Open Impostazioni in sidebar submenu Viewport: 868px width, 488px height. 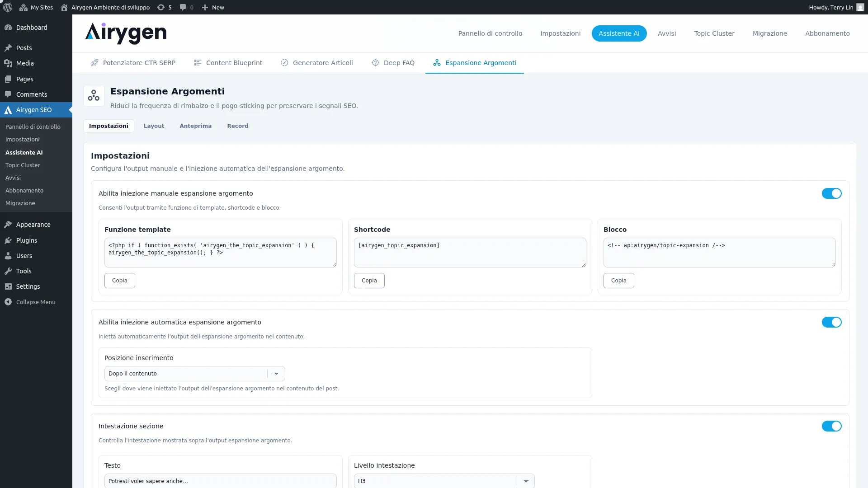[23, 140]
